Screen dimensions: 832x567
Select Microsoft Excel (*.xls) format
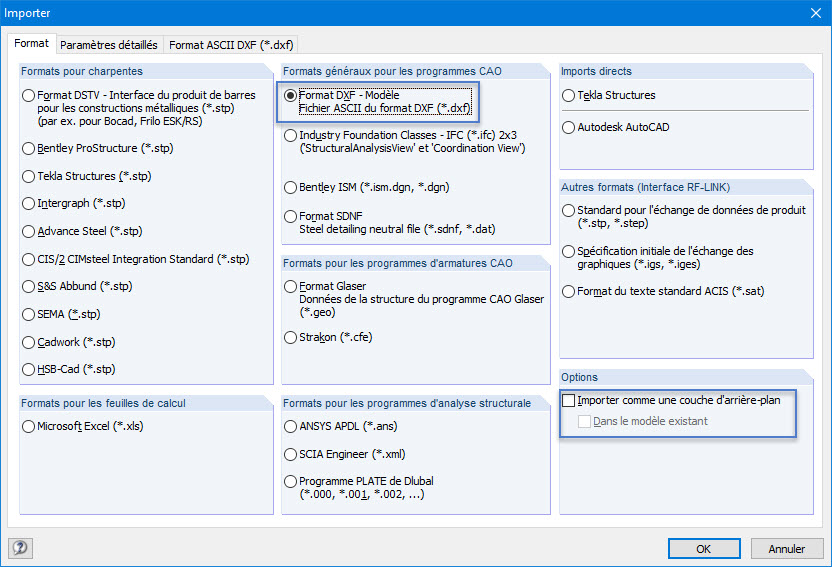tap(29, 426)
